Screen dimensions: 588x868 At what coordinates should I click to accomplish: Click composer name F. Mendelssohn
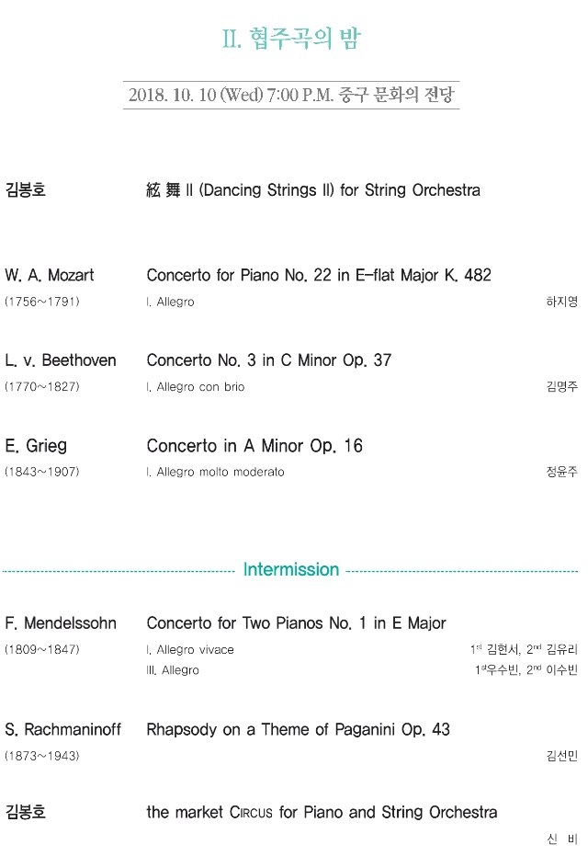tap(61, 623)
